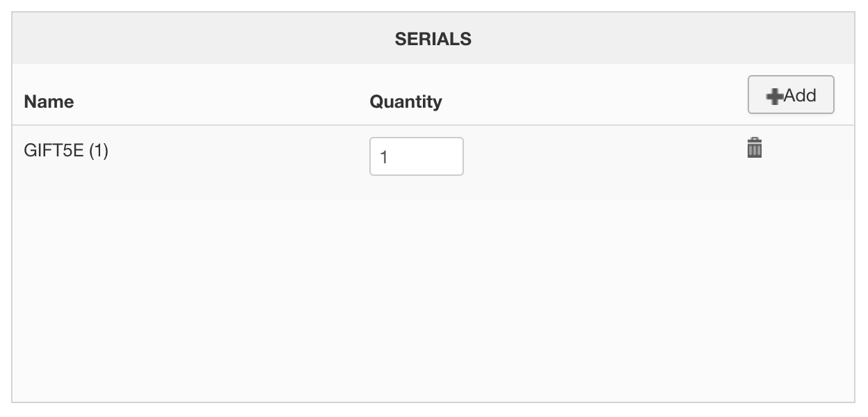Click the "(1)" count beside GIFT5E
Image resolution: width=868 pixels, height=417 pixels.
click(x=98, y=151)
